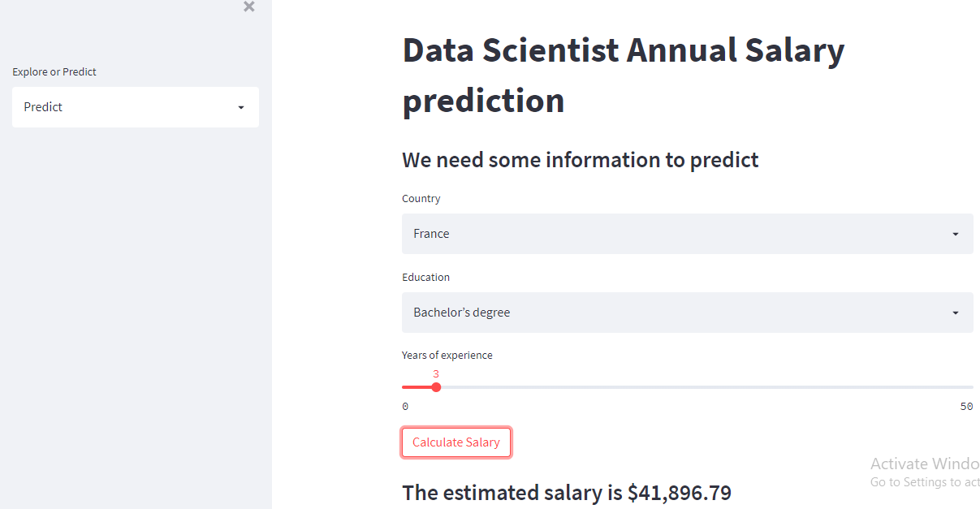The image size is (980, 509).
Task: Open the Explore or Predict dropdown
Action: [x=135, y=106]
